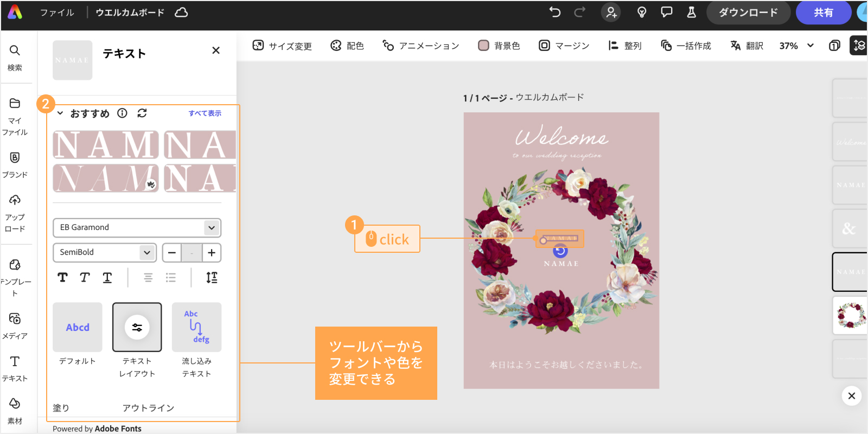Open the EB Garamond font dropdown
The image size is (868, 434).
137,227
